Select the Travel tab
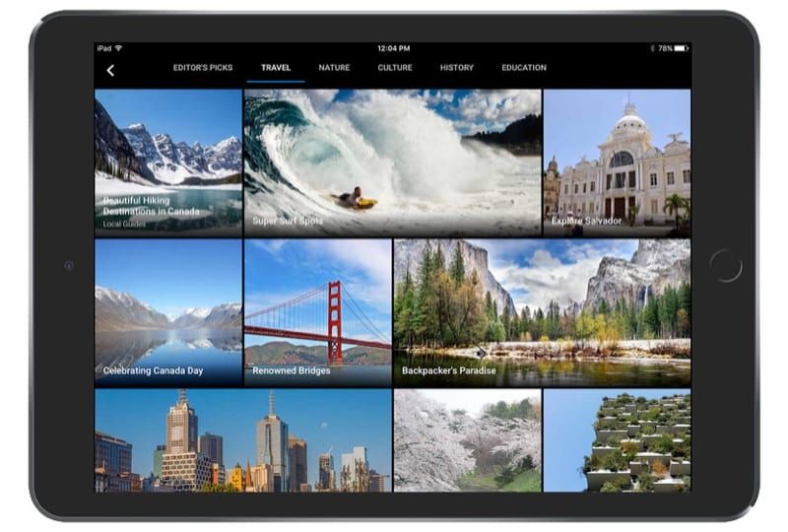This screenshot has height=532, width=788. (x=276, y=68)
